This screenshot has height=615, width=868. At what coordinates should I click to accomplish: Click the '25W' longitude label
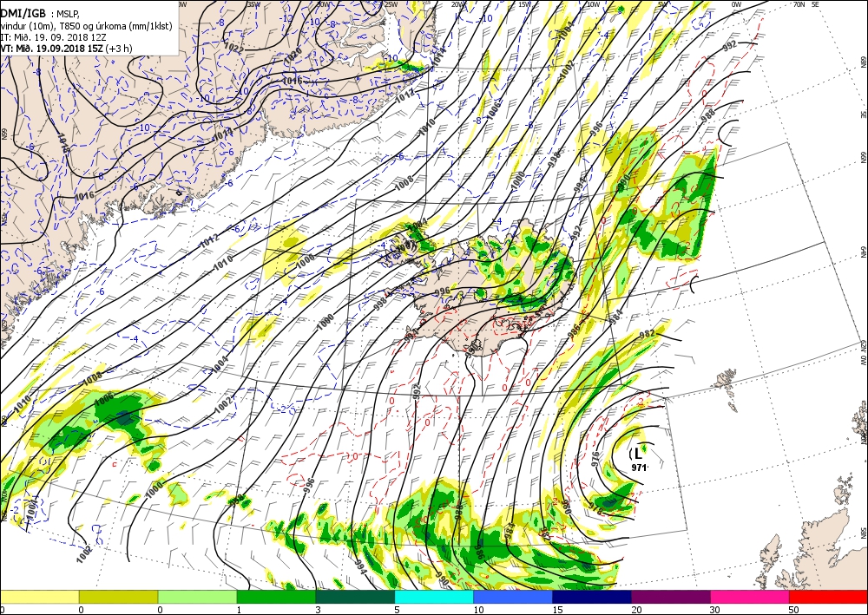coord(391,3)
